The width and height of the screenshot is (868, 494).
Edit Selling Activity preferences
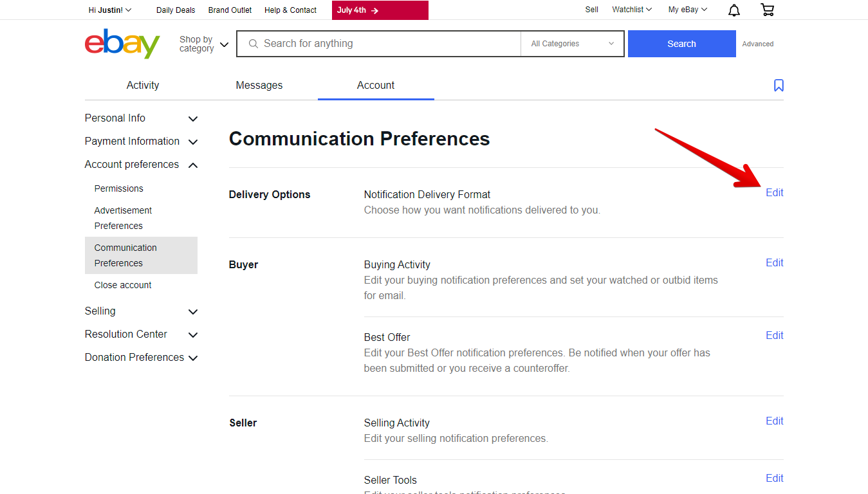(x=775, y=421)
